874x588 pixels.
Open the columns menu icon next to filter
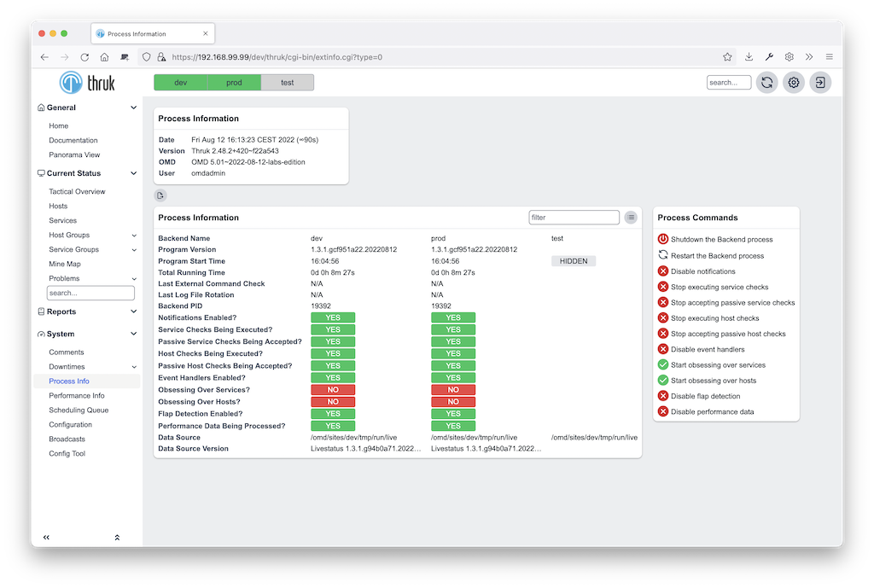pyautogui.click(x=631, y=218)
